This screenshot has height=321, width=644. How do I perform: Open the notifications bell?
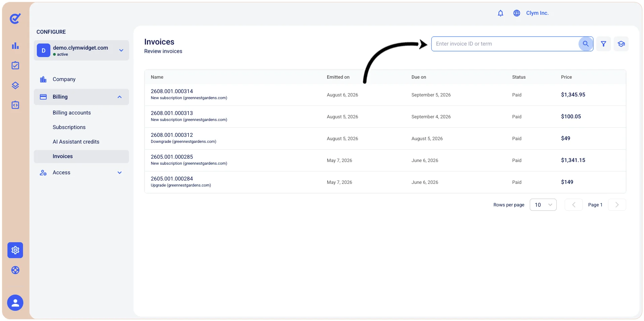pyautogui.click(x=501, y=13)
